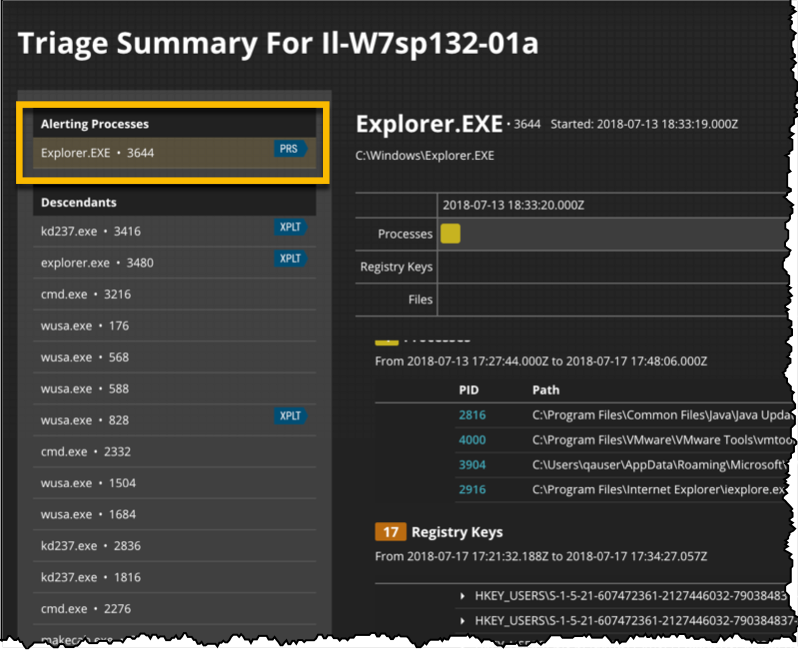Click the Files timeline row label
The width and height of the screenshot is (798, 650).
point(420,300)
